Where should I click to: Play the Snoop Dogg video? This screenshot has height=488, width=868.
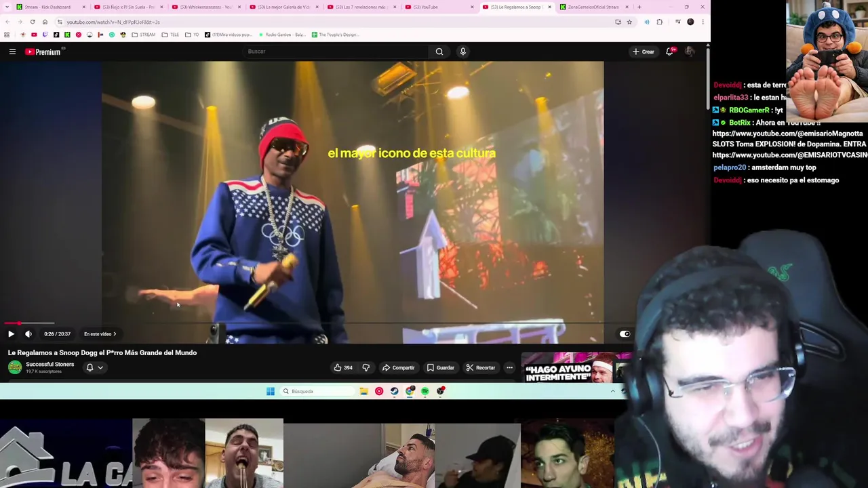(11, 333)
